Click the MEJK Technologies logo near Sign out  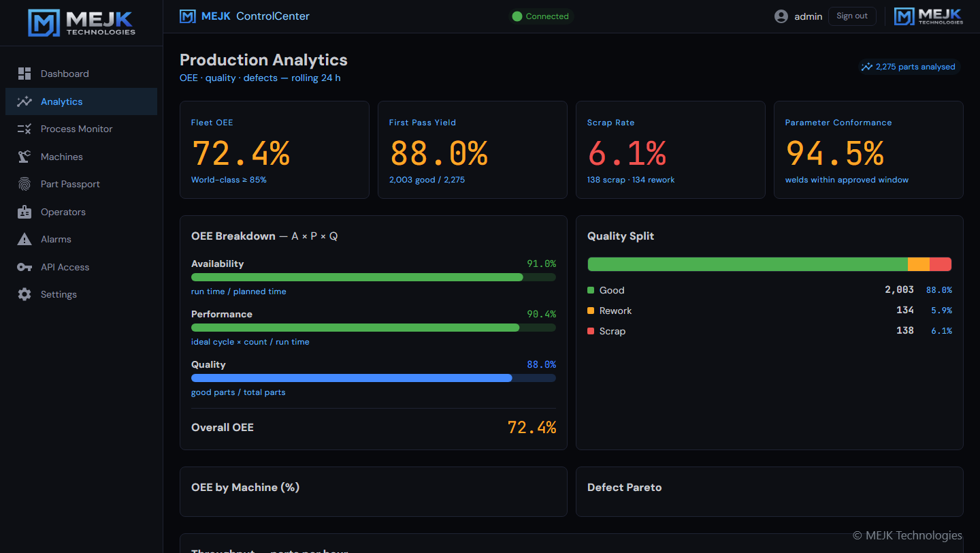click(928, 16)
